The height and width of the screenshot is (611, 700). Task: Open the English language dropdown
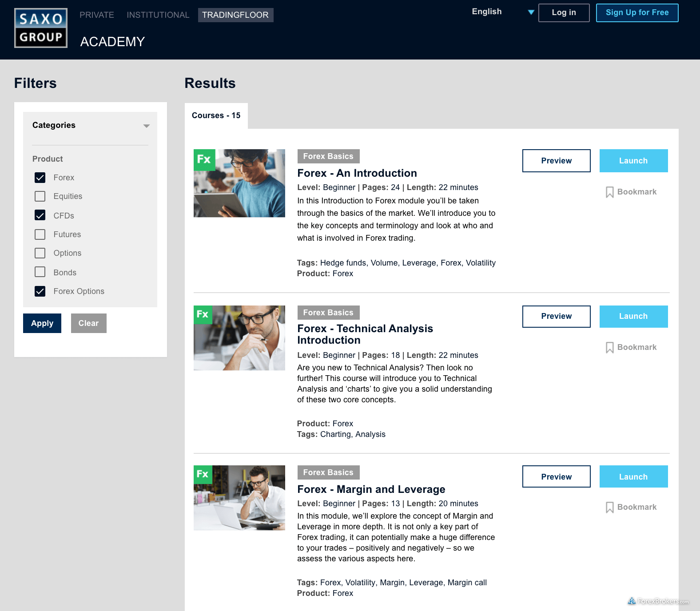pyautogui.click(x=503, y=12)
